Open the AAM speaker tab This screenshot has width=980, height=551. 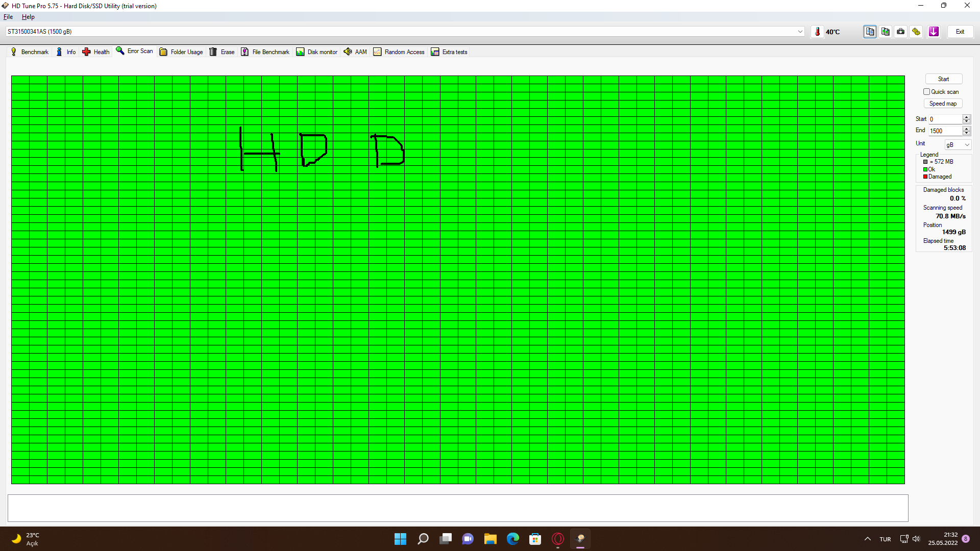click(355, 52)
